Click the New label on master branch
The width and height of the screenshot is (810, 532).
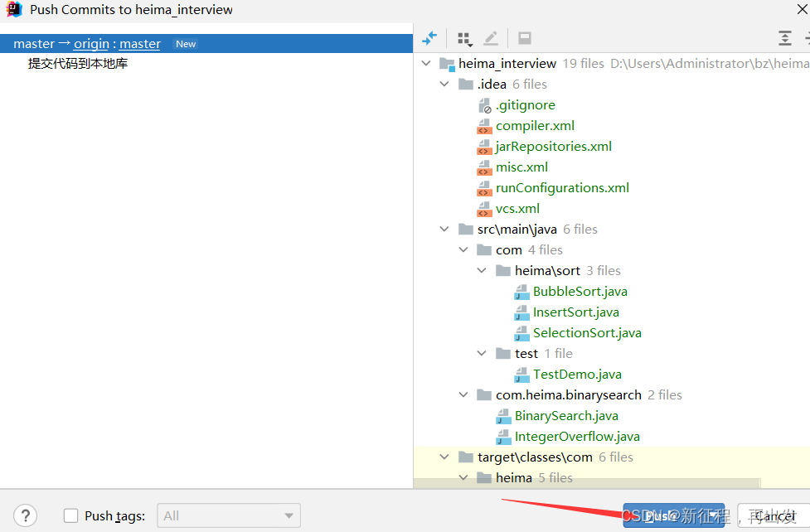[x=186, y=44]
